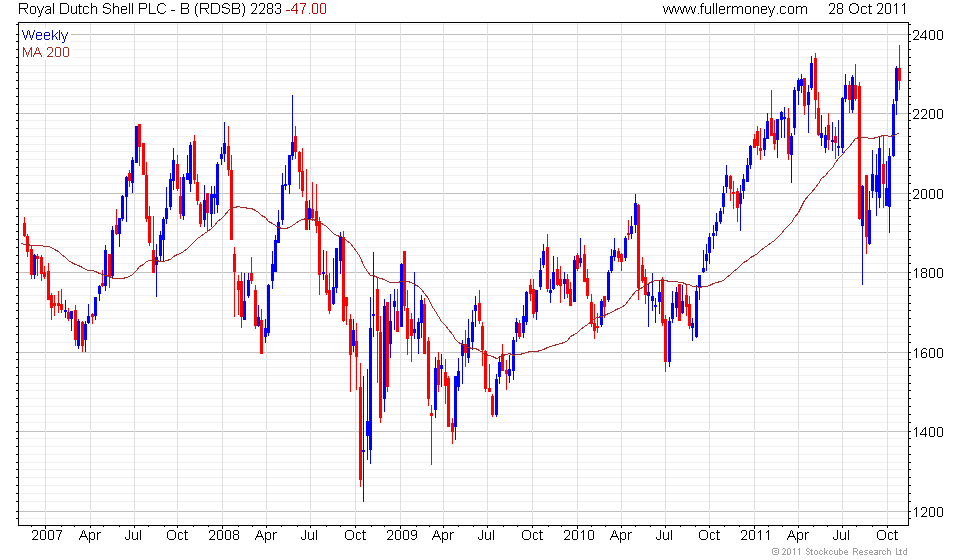Click the '2011' time axis label
The width and height of the screenshot is (960, 560).
tap(755, 535)
